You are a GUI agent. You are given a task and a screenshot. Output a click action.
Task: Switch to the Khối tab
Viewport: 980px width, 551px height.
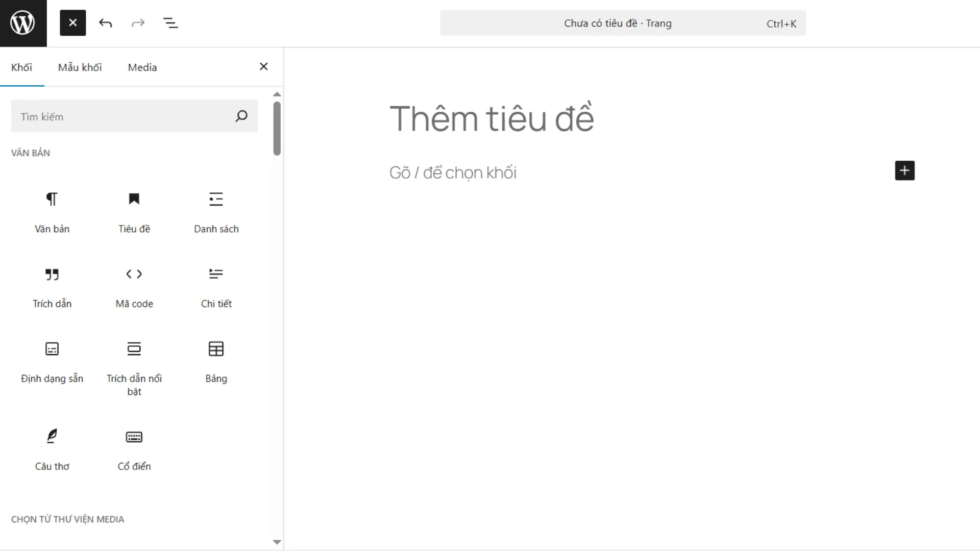click(21, 67)
